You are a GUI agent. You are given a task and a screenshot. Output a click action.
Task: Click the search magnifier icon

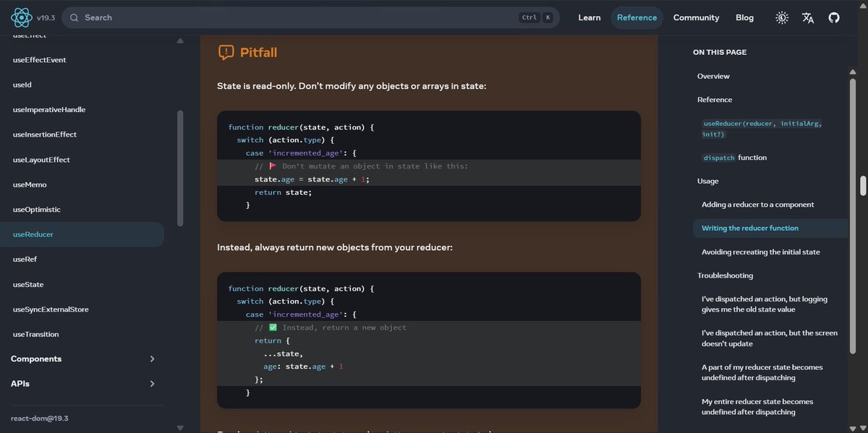74,17
